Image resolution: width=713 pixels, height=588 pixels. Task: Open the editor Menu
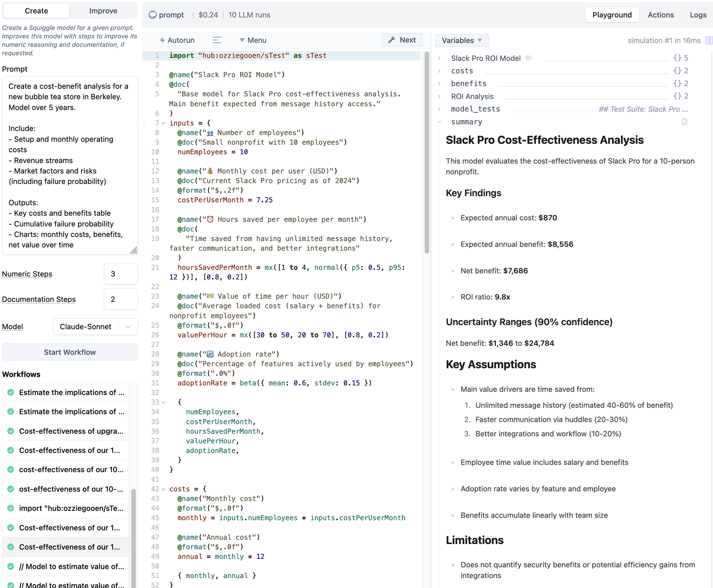253,40
